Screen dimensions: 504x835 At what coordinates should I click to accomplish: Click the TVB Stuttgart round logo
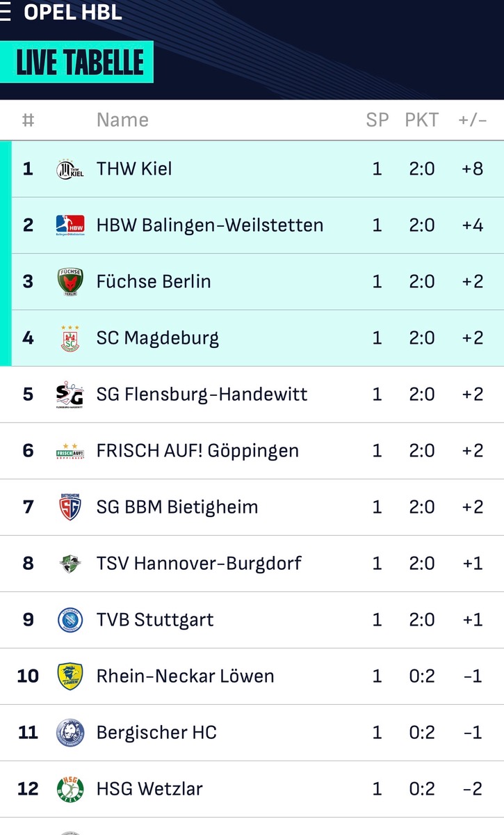[x=70, y=620]
